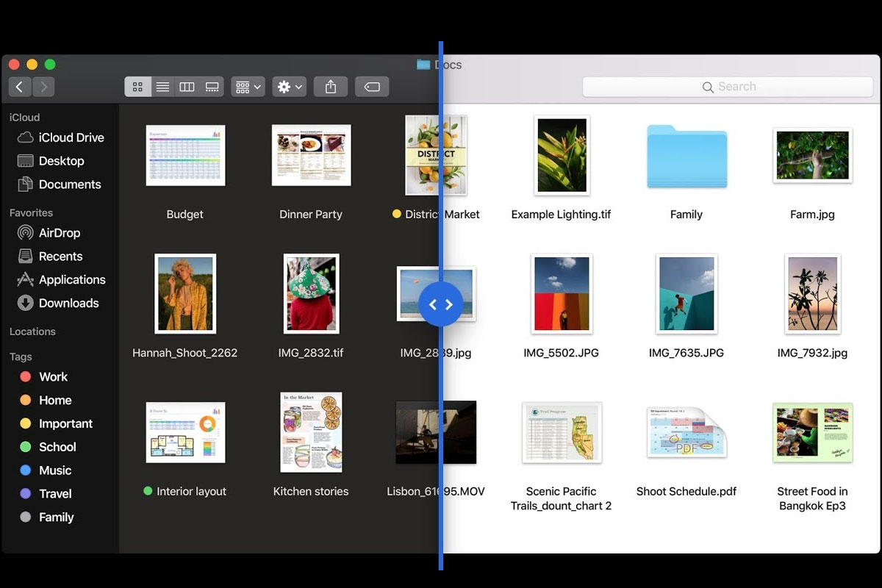Image resolution: width=882 pixels, height=588 pixels.
Task: Select Desktop in the sidebar
Action: pyautogui.click(x=60, y=161)
